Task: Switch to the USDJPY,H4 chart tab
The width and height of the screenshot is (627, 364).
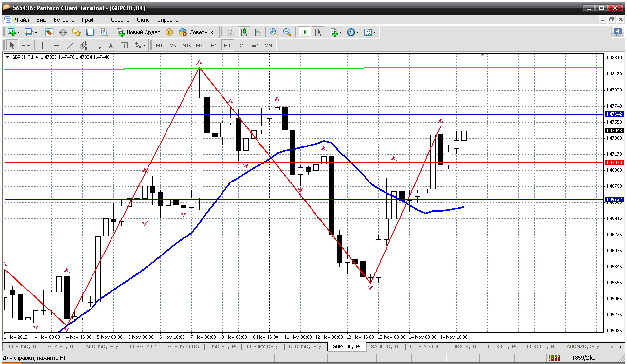Action: 222,346
